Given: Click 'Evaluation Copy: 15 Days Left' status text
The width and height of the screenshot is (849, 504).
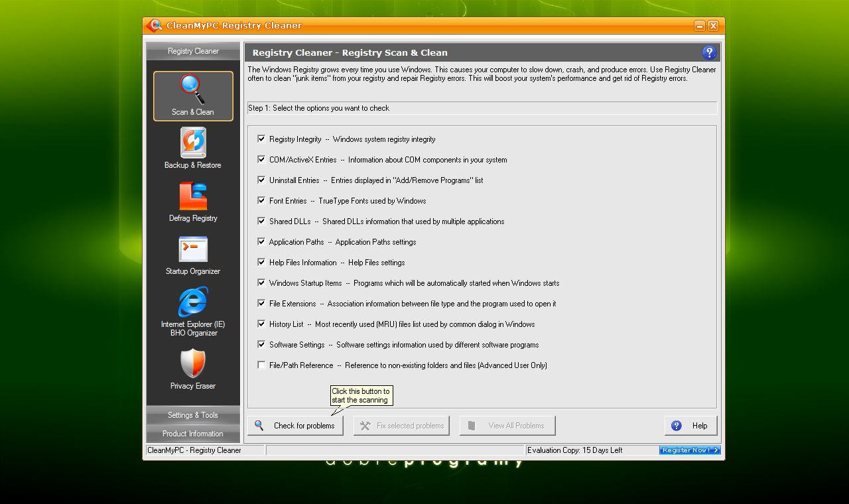Looking at the screenshot, I should pyautogui.click(x=575, y=450).
